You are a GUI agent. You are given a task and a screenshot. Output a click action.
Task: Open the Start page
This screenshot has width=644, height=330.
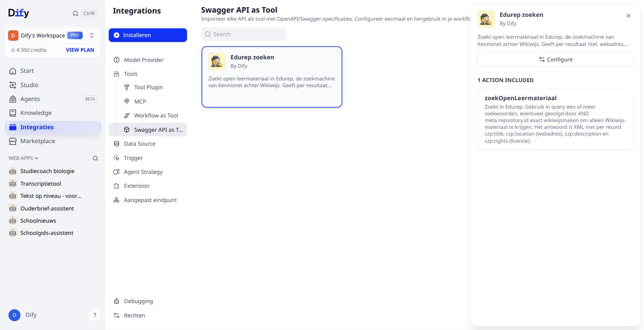53,71
